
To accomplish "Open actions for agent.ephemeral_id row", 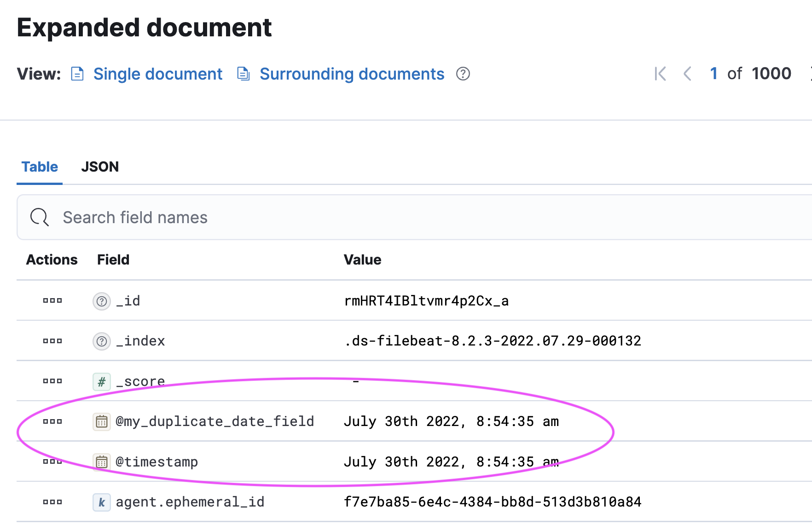I will click(52, 502).
